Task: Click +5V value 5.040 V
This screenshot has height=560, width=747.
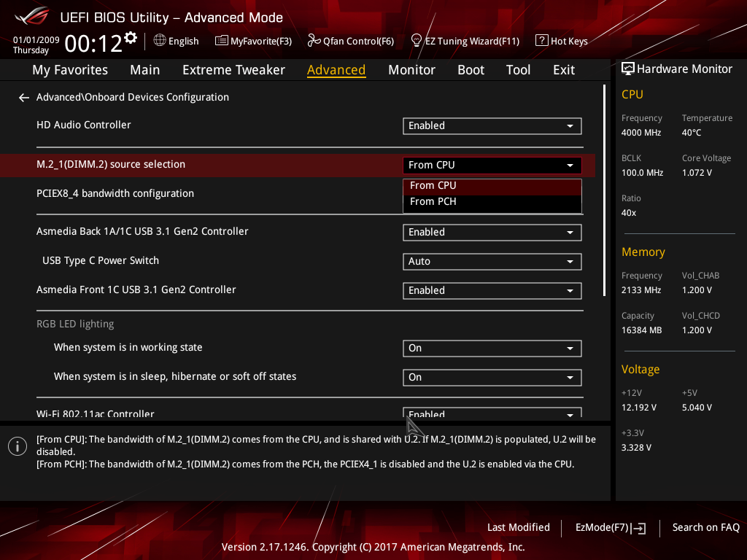Action: tap(697, 408)
